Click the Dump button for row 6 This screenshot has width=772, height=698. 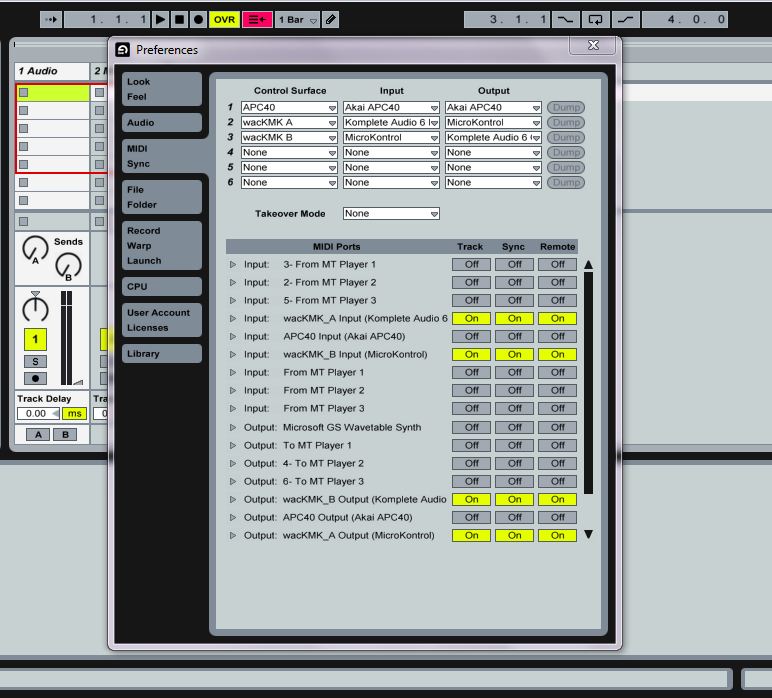[566, 183]
